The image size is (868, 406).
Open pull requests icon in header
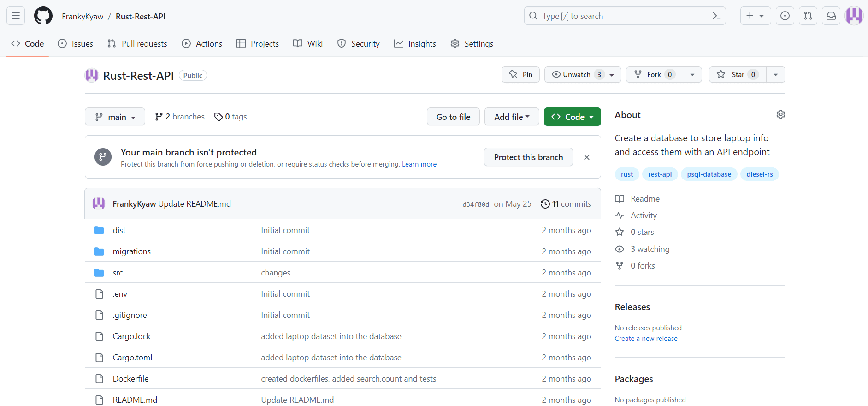click(808, 16)
